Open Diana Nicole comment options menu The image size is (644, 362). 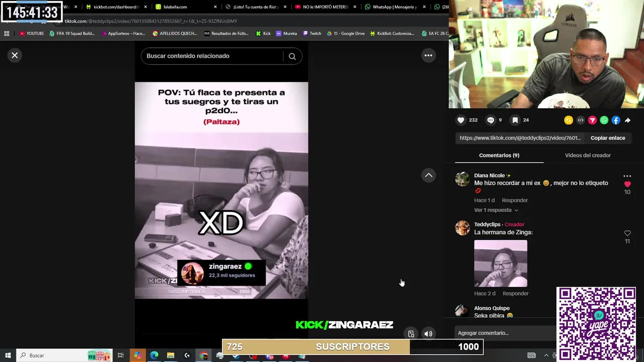(x=627, y=176)
